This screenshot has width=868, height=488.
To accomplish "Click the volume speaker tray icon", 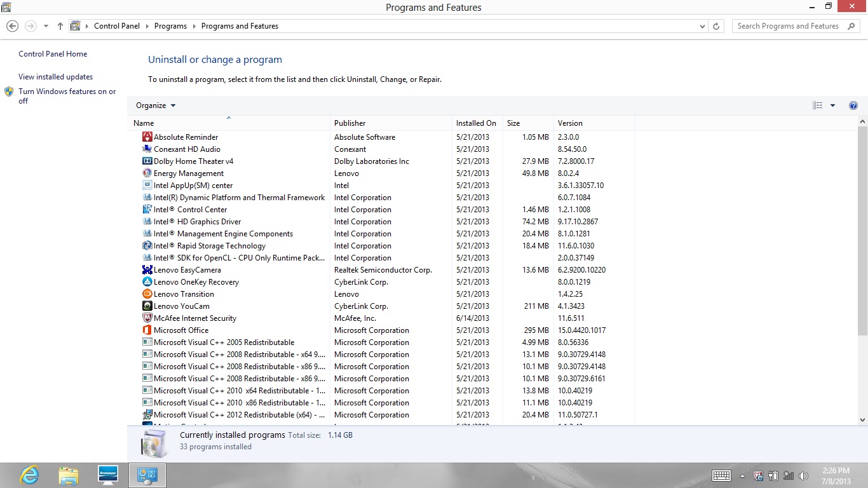I will pyautogui.click(x=803, y=476).
